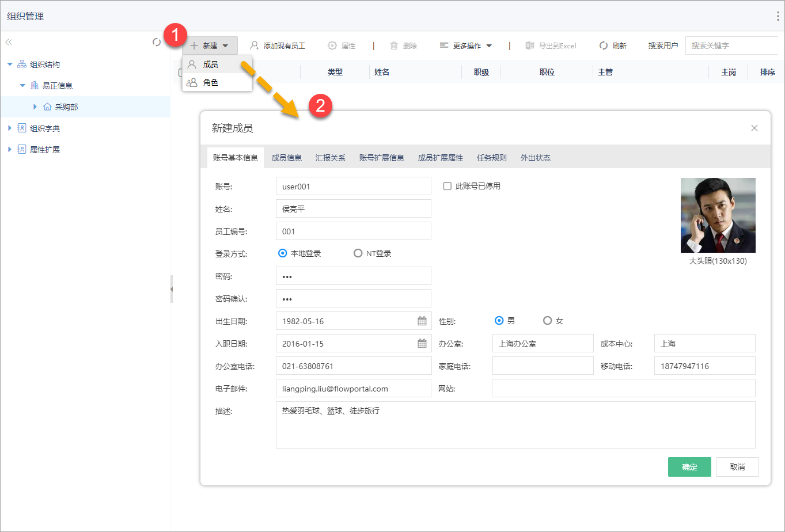Click the 职位 column header
The image size is (785, 532).
click(547, 72)
